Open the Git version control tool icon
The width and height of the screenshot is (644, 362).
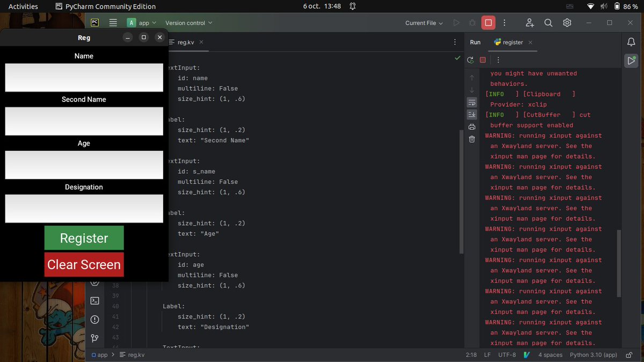[x=95, y=338]
